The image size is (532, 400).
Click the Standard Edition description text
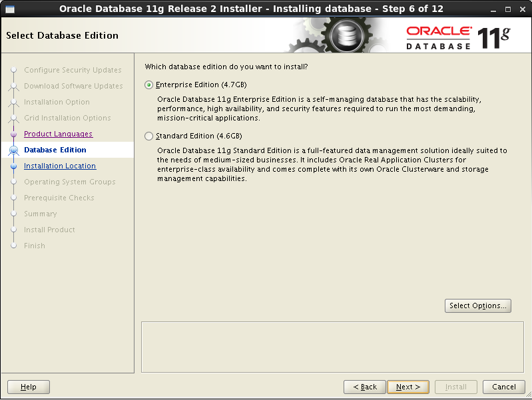click(x=332, y=164)
